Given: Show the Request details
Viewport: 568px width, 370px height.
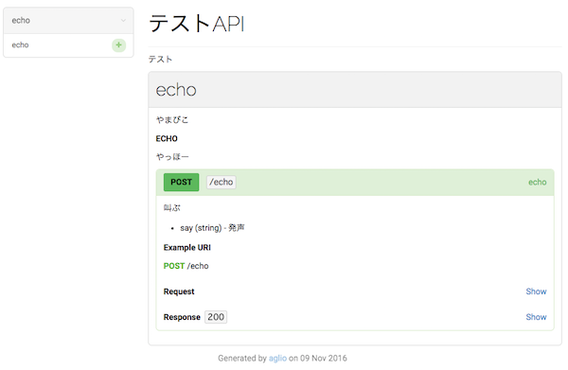Looking at the screenshot, I should [536, 291].
